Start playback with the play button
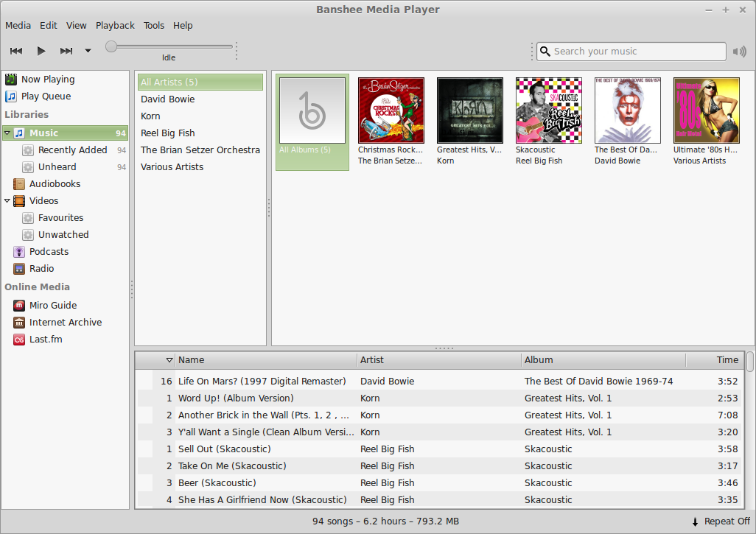 [41, 51]
